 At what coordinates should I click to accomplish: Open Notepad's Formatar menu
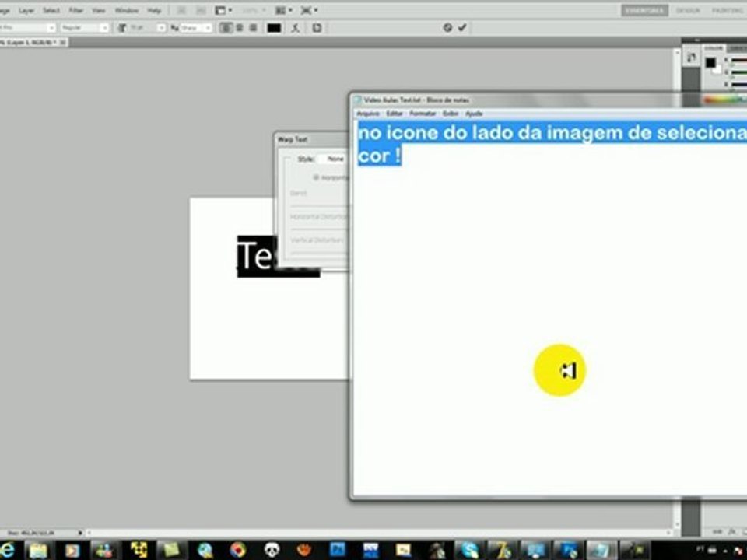point(423,114)
